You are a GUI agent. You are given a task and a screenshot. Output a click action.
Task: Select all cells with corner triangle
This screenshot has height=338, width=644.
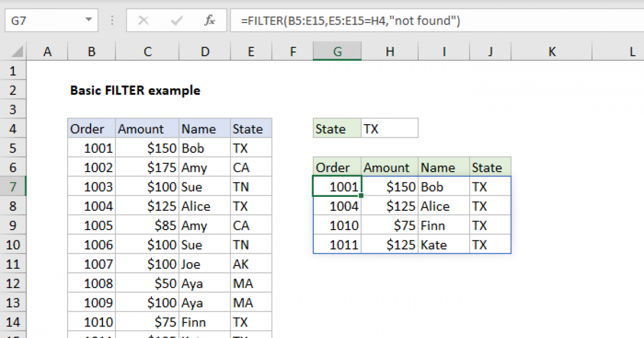17,52
